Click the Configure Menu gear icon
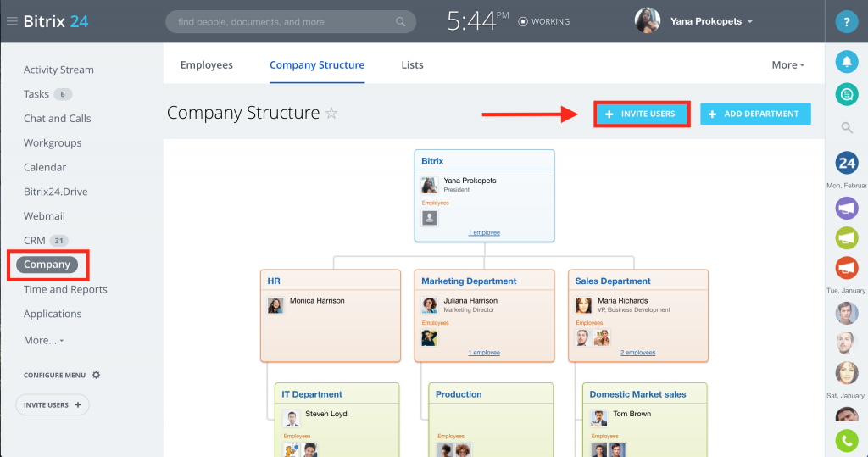This screenshot has width=868, height=457. [97, 375]
